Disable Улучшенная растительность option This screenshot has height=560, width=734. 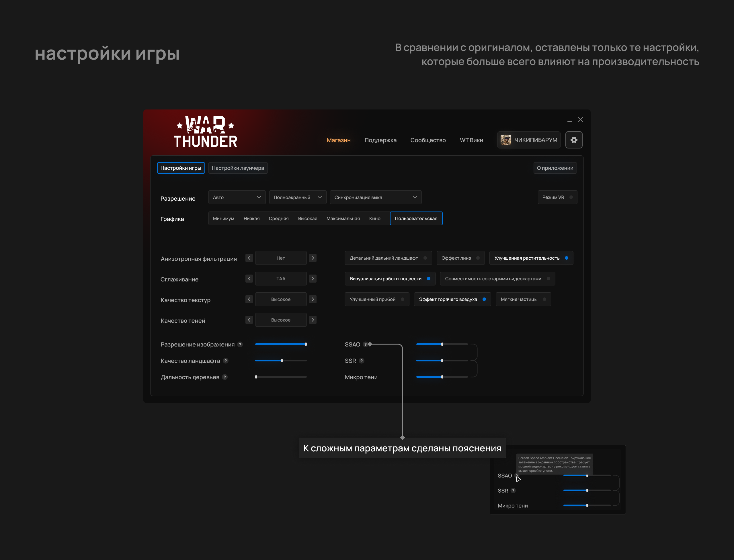[566, 258]
